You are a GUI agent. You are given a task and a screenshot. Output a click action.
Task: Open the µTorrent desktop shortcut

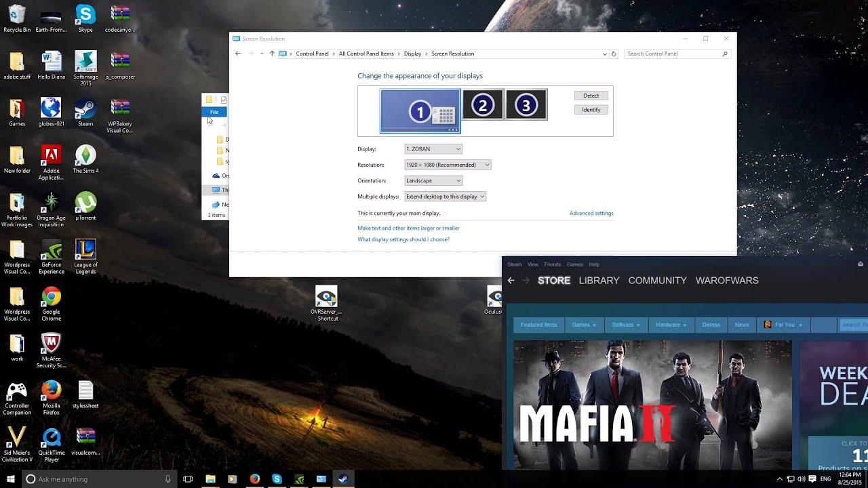point(85,206)
